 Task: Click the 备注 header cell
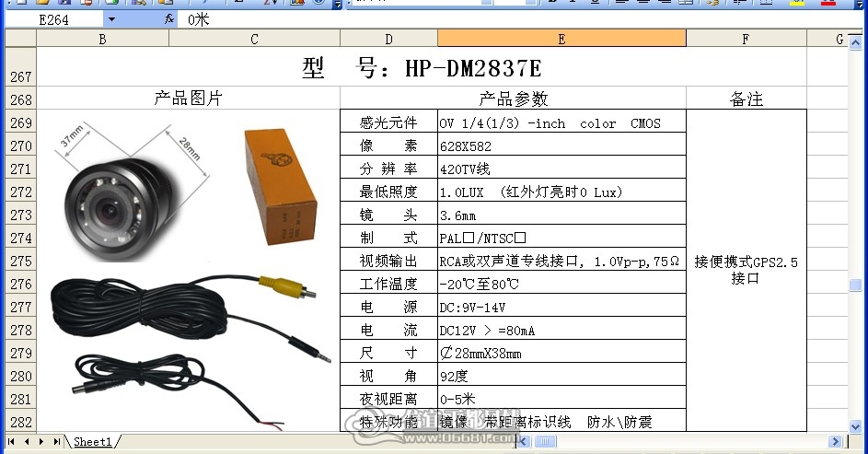tap(746, 98)
